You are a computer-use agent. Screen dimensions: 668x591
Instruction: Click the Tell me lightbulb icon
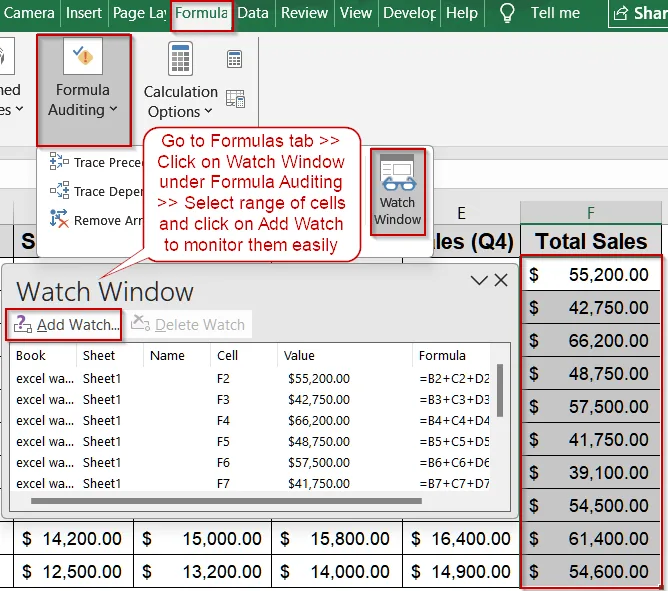click(507, 13)
